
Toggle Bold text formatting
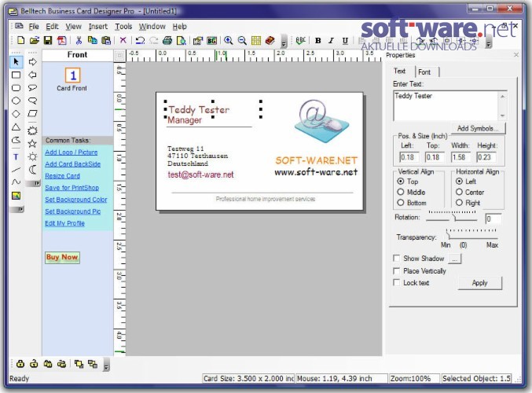(318, 41)
